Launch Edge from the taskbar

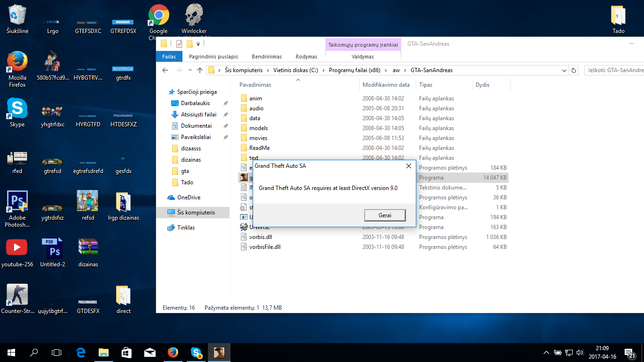tap(81, 352)
